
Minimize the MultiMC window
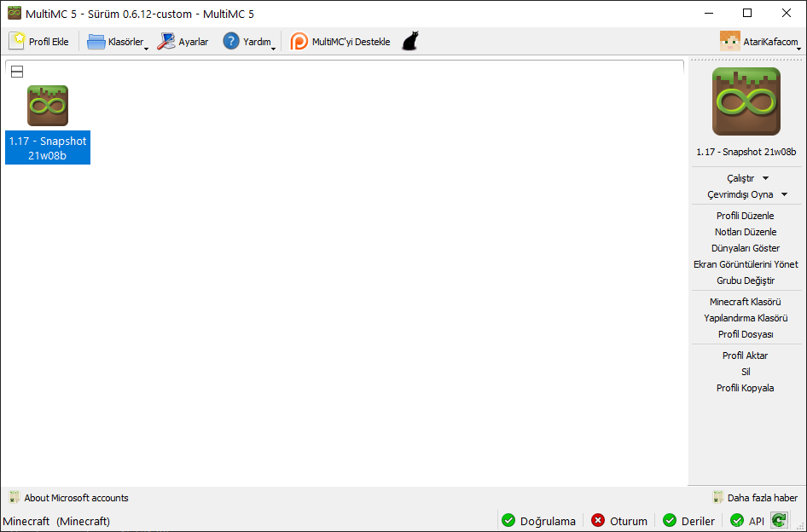(x=709, y=14)
